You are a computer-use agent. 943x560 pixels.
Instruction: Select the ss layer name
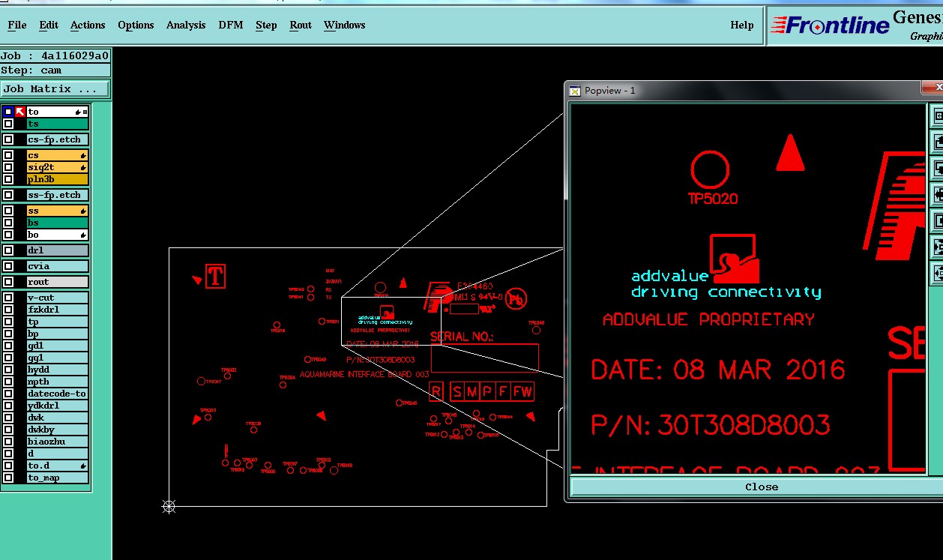coord(58,211)
